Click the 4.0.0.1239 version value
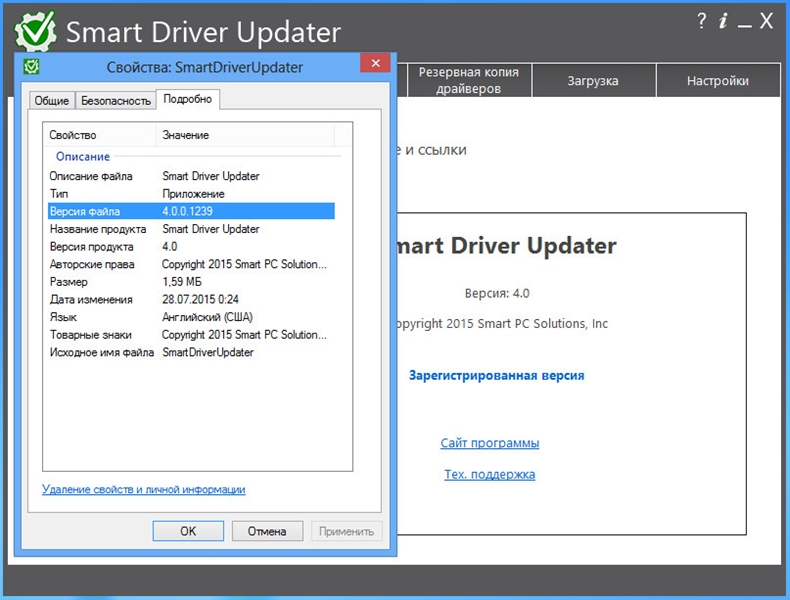 [x=187, y=211]
